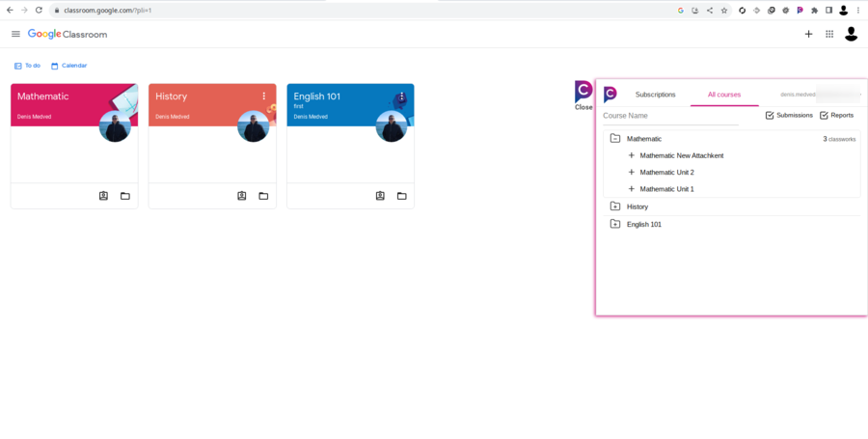
Task: Select the Mathematic New Attachkent classwork row
Action: click(x=682, y=155)
